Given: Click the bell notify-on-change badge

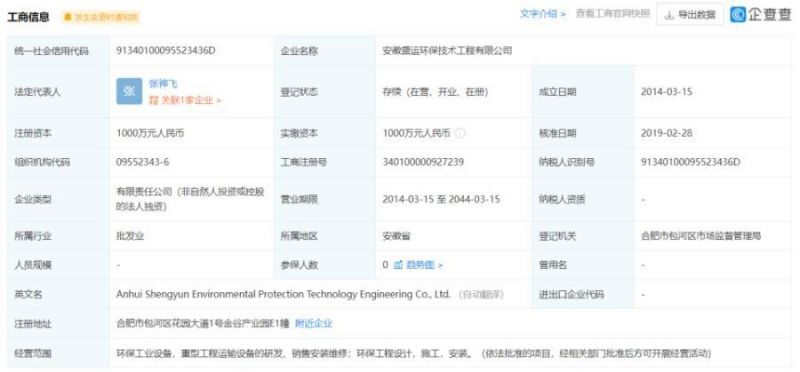Looking at the screenshot, I should pyautogui.click(x=101, y=17).
